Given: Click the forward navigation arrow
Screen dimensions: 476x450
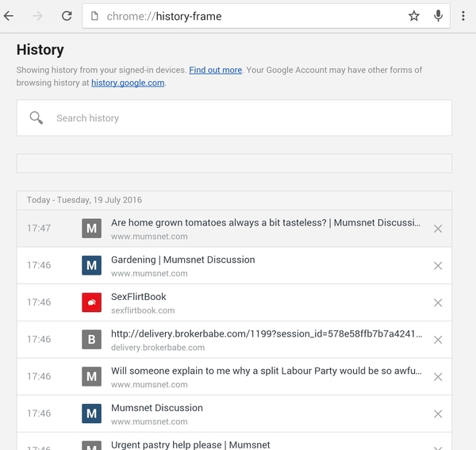Looking at the screenshot, I should (37, 16).
